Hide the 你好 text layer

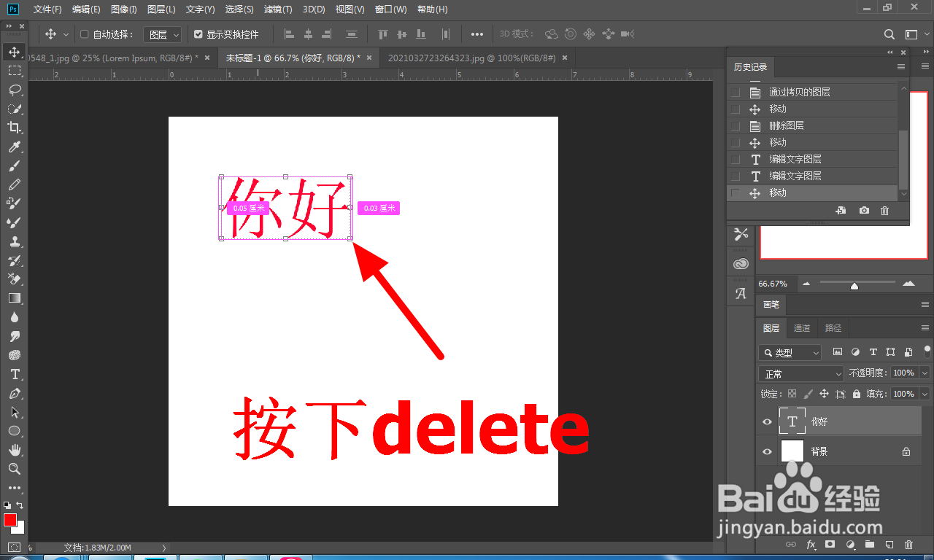(767, 422)
